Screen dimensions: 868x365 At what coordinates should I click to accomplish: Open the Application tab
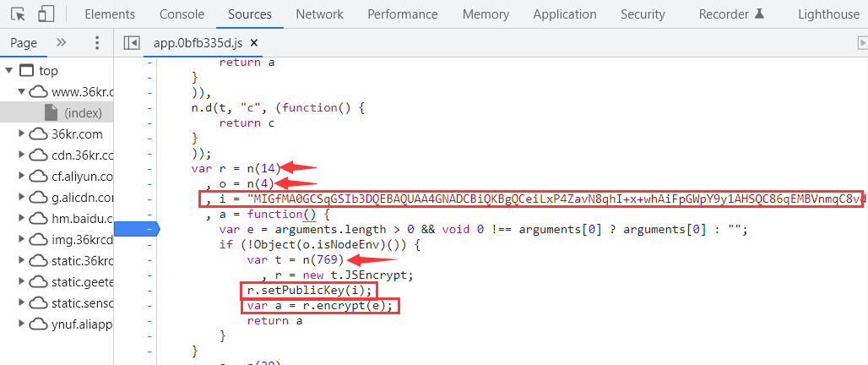564,14
